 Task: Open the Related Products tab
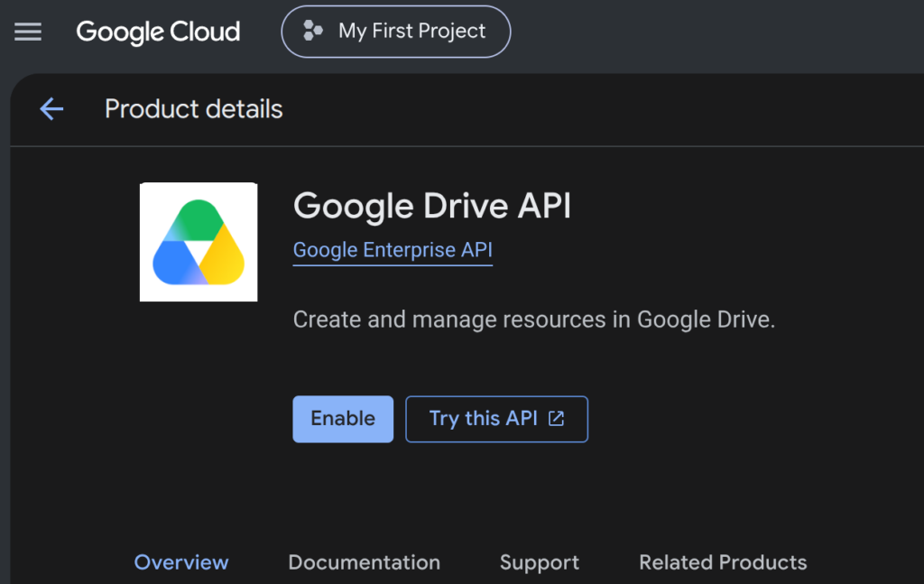coord(723,562)
